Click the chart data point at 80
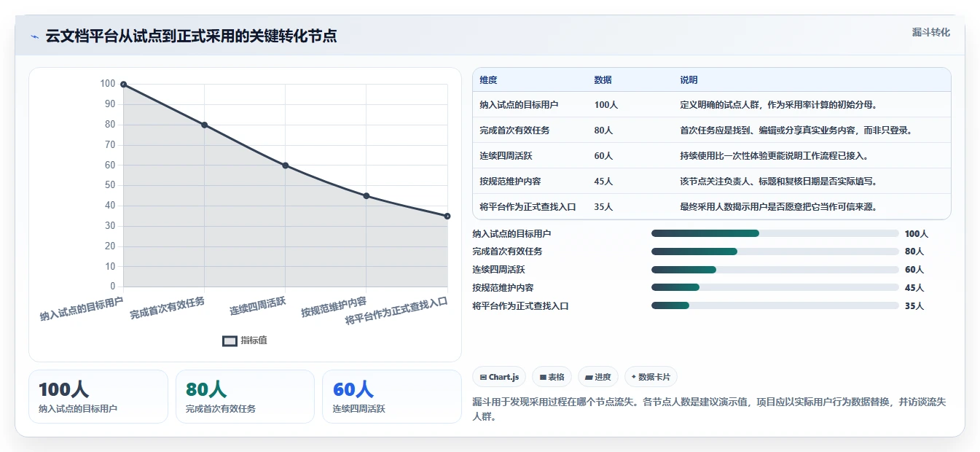 (x=204, y=125)
